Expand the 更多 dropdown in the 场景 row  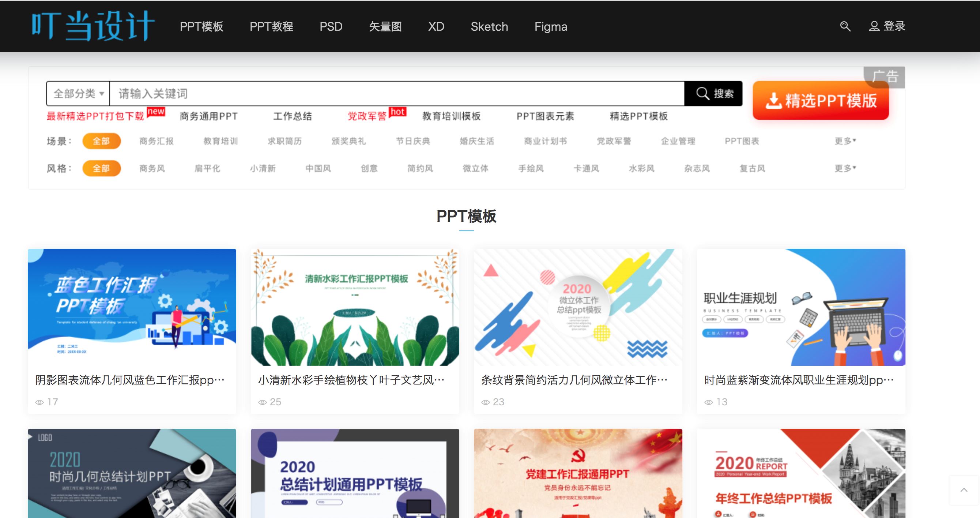(845, 140)
